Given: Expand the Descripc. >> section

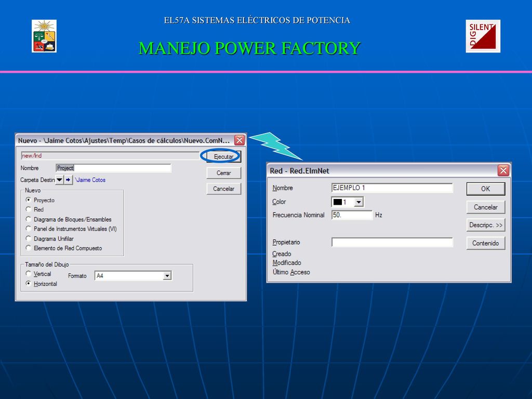Looking at the screenshot, I should [486, 225].
